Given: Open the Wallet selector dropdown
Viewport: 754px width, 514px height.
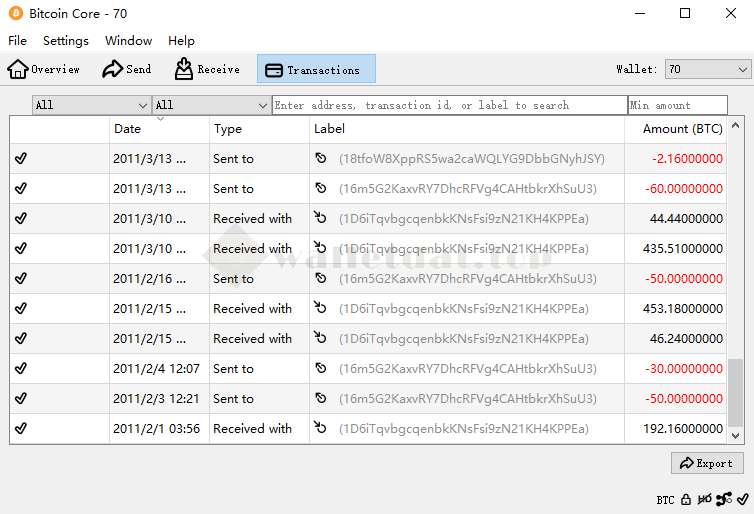Looking at the screenshot, I should click(707, 69).
